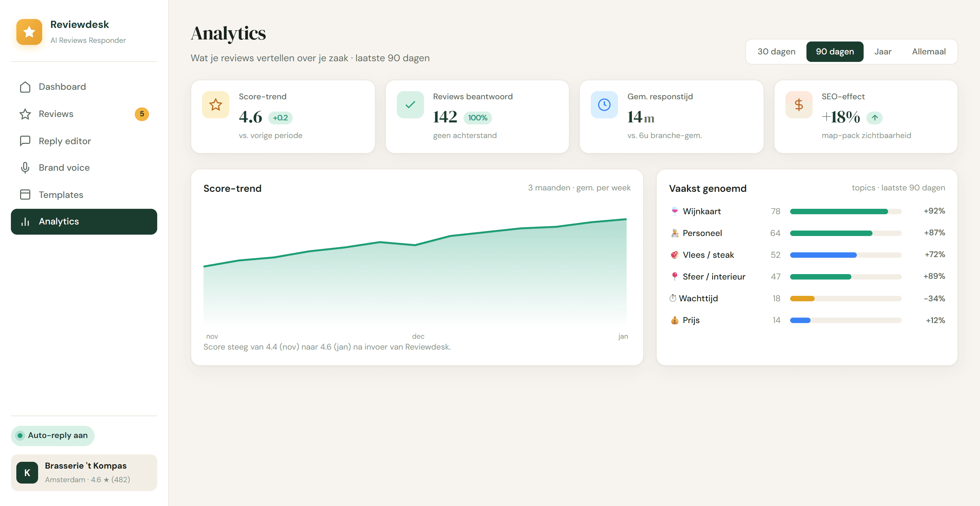
Task: Click the Wachttijd stopwatch icon
Action: (x=673, y=299)
